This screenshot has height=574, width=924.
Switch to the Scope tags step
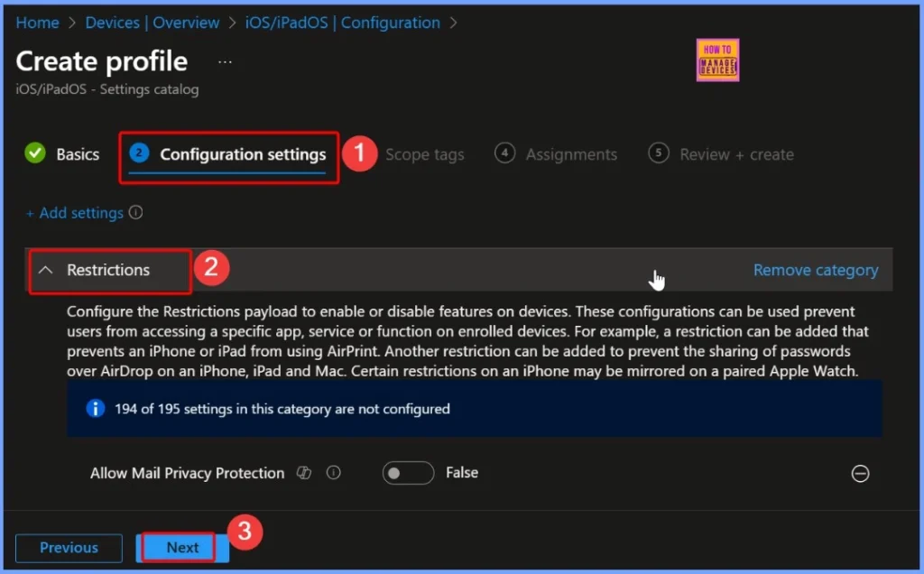click(x=425, y=153)
